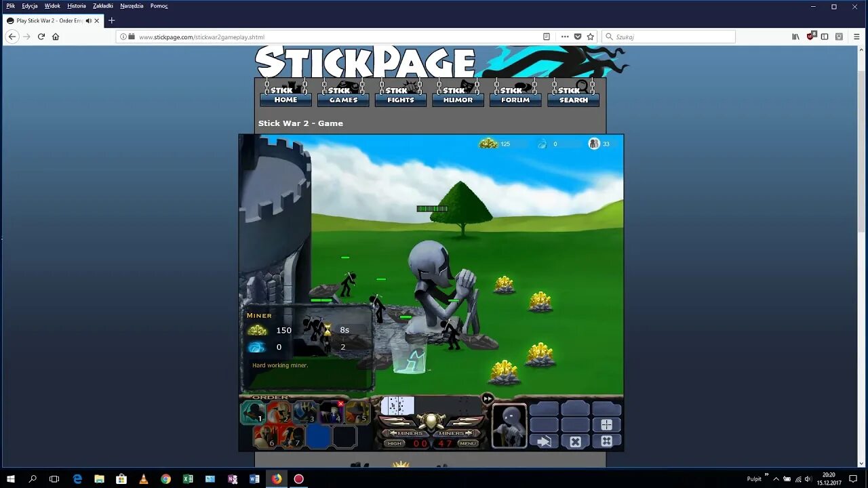Click the Szukaj search box
Image resolution: width=868 pixels, height=488 pixels.
click(669, 37)
